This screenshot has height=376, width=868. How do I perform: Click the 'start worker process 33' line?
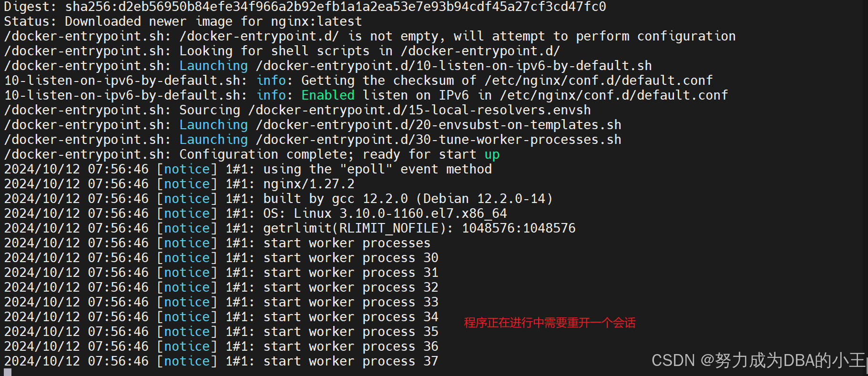coord(221,302)
